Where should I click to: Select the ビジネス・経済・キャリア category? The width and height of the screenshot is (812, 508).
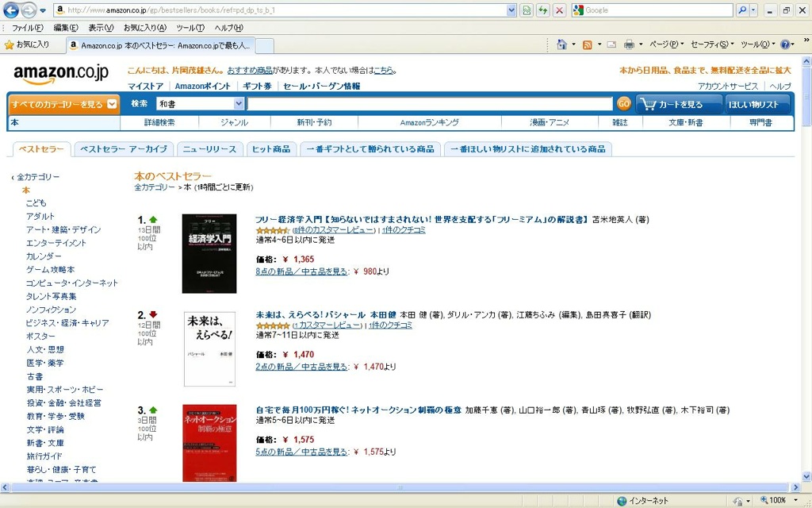pos(67,323)
